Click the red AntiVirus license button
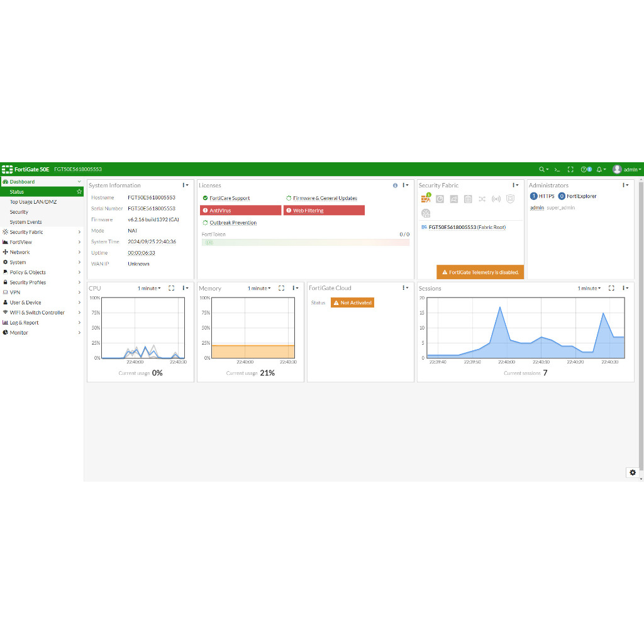 coord(240,211)
